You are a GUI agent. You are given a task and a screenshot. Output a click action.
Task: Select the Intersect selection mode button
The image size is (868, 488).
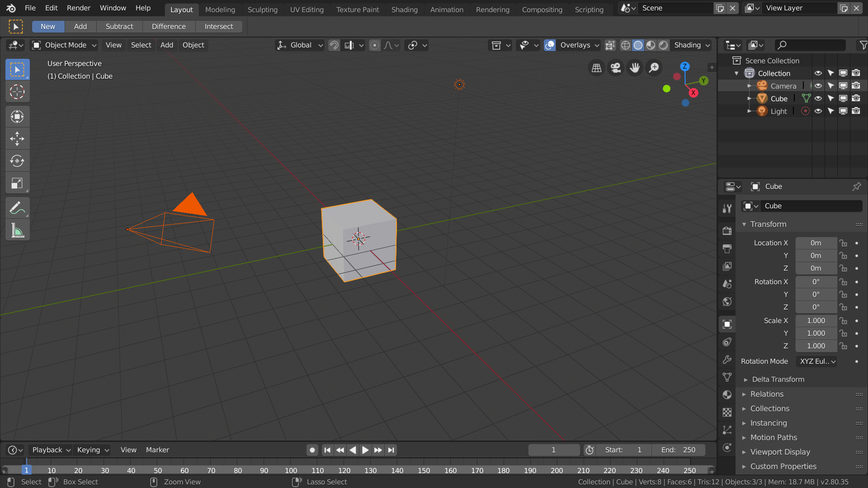pyautogui.click(x=219, y=27)
